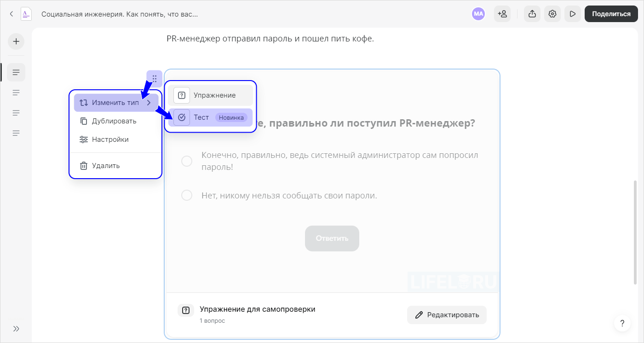
Task: Click the six-dot drag handle above the exercise
Action: click(154, 78)
